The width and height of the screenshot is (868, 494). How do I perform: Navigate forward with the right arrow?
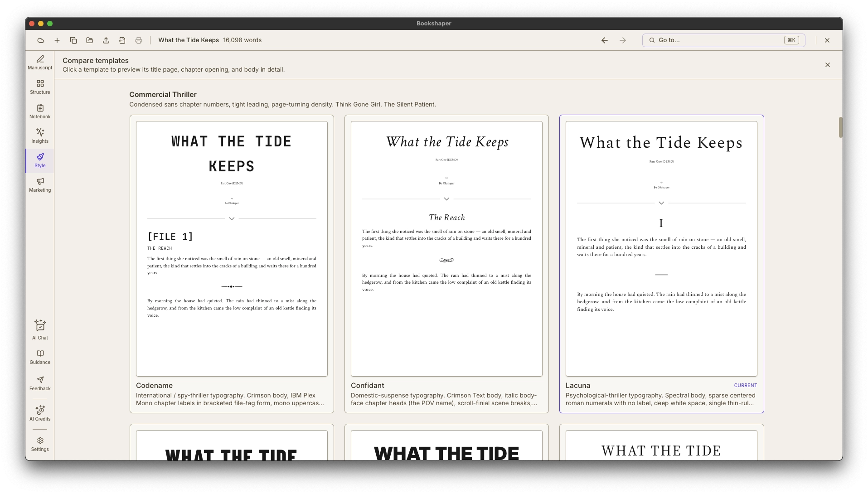(623, 40)
